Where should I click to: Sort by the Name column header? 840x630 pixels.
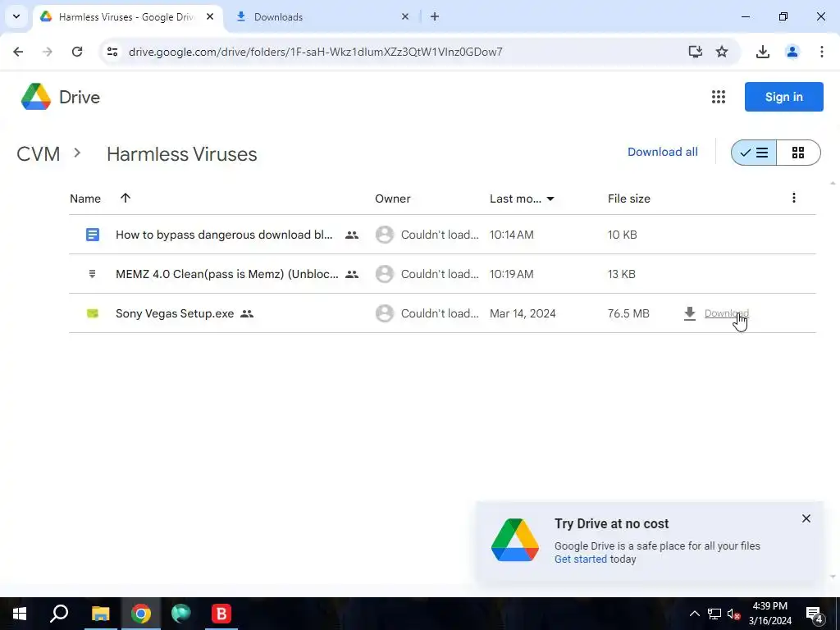coord(85,199)
